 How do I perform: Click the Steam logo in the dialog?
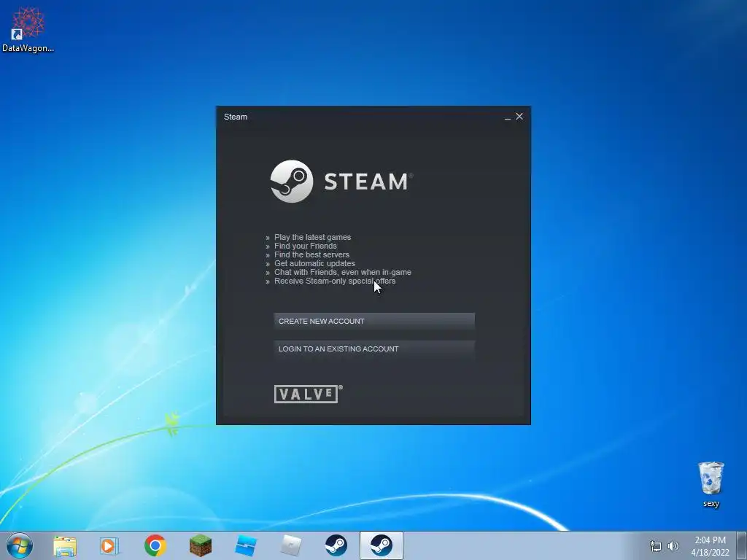pos(341,182)
